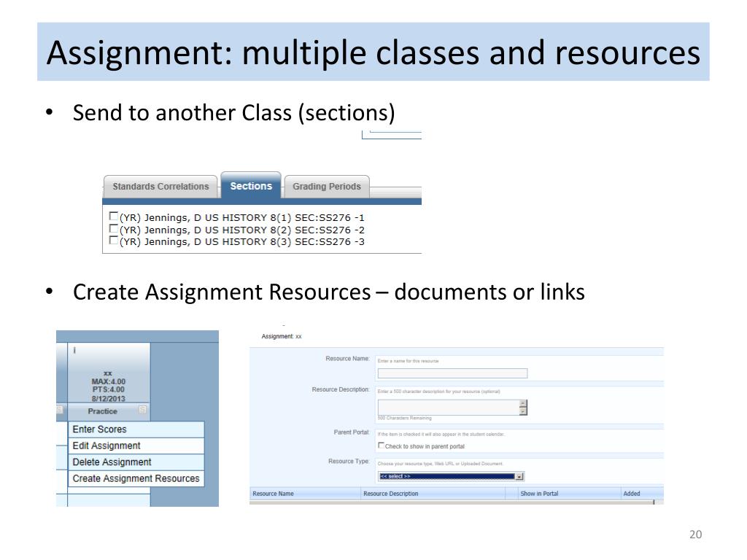Tick Check to show in parent portal
The width and height of the screenshot is (747, 560).
coord(381,446)
